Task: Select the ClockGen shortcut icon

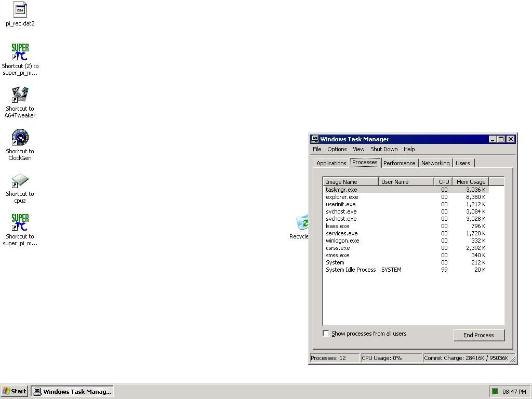Action: (x=20, y=137)
